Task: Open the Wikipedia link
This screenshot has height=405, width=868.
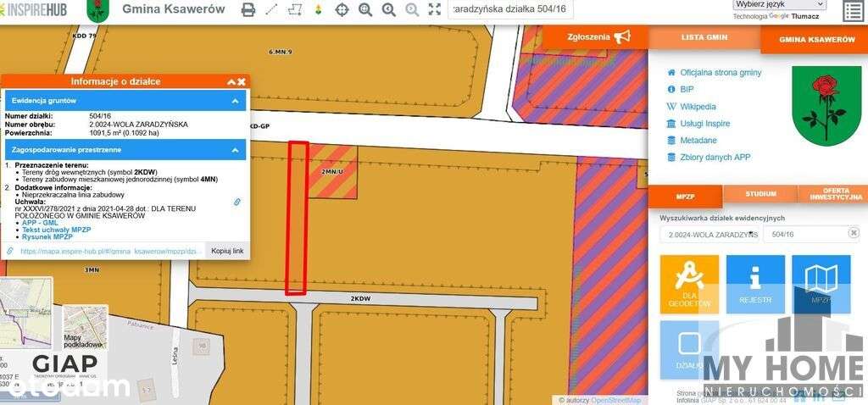Action: (x=698, y=106)
